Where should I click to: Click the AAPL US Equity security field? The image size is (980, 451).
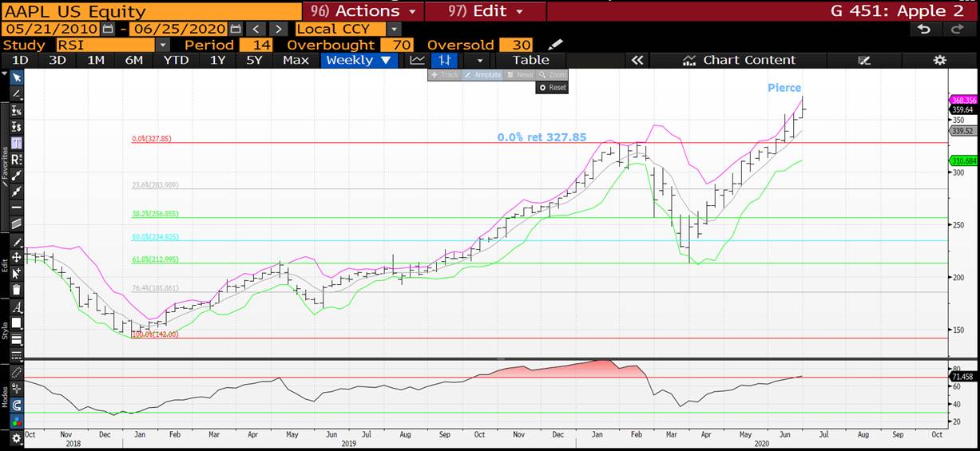pos(152,11)
